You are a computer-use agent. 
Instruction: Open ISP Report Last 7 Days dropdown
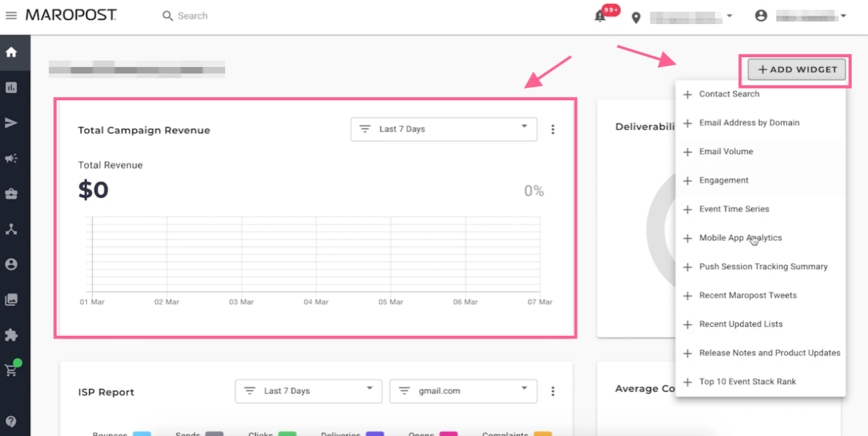point(308,391)
